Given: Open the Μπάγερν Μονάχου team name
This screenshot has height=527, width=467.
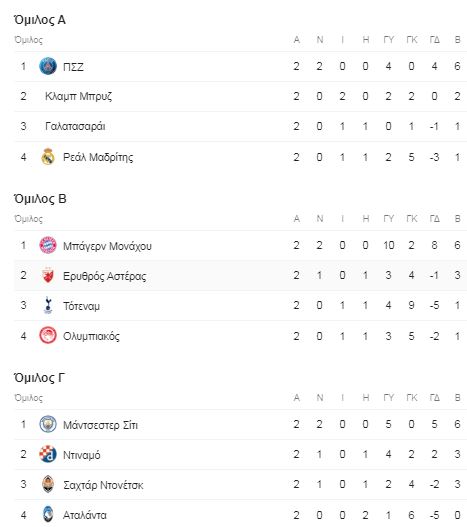Looking at the screenshot, I should [107, 246].
